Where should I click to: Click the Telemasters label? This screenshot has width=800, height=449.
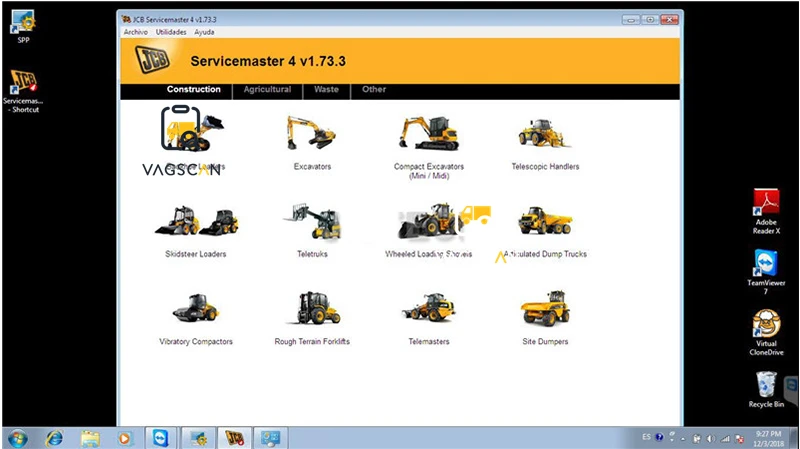(x=429, y=341)
